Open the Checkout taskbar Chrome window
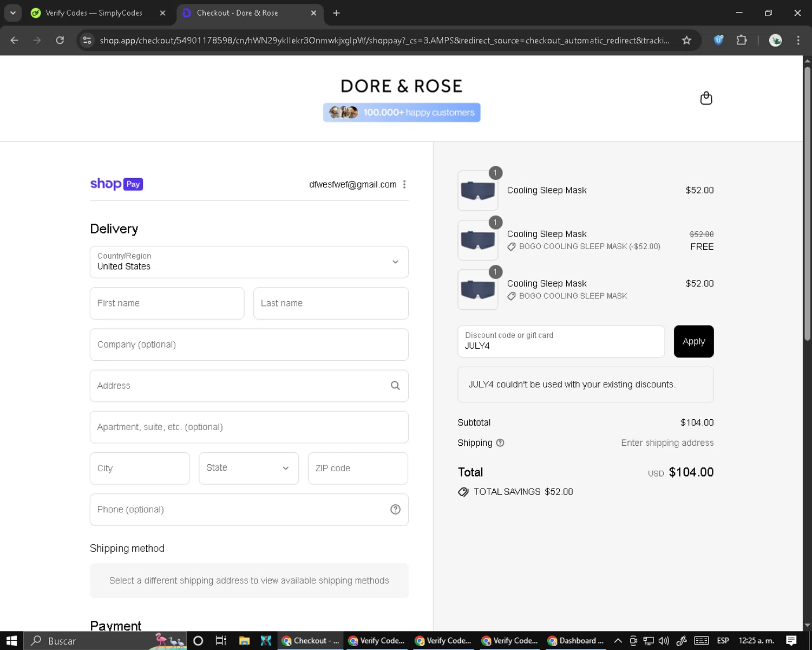This screenshot has width=812, height=650. (x=311, y=641)
